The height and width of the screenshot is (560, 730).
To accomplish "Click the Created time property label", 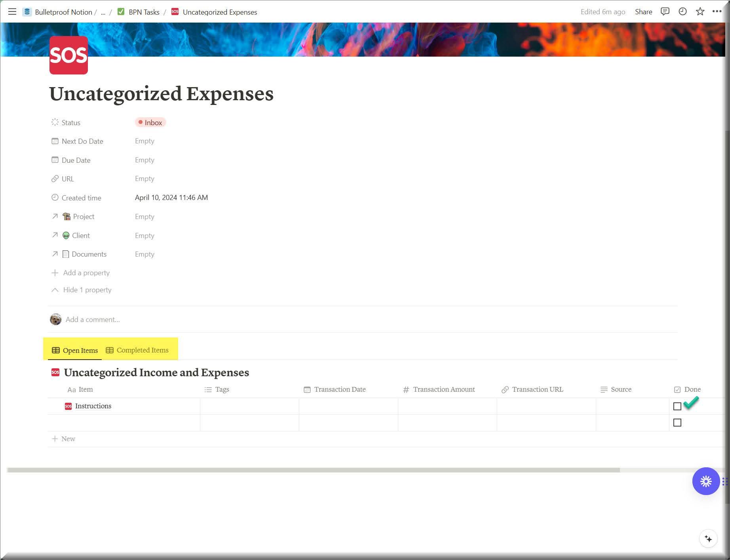I will [76, 198].
